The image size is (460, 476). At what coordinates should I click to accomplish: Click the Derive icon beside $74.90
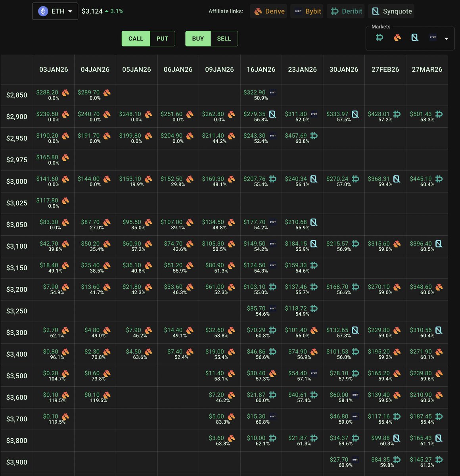click(314, 351)
